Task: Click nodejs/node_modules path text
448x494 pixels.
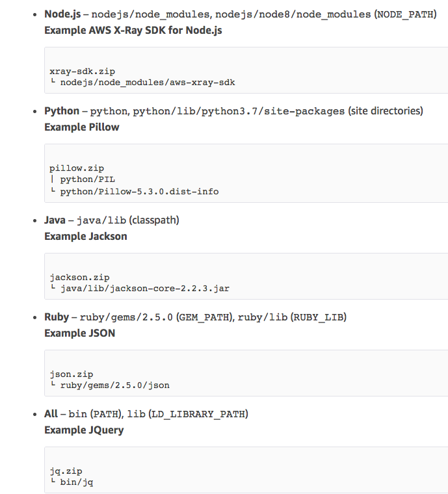Action: pos(150,14)
